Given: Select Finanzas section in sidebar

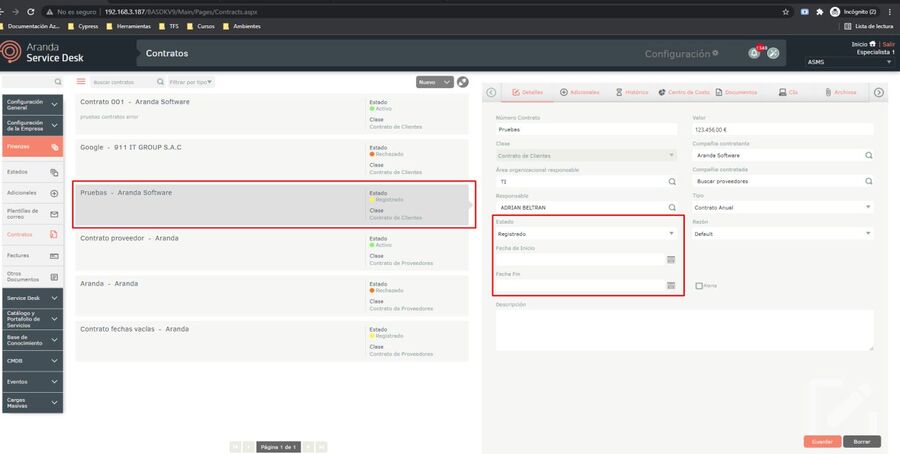Looking at the screenshot, I should (33, 146).
